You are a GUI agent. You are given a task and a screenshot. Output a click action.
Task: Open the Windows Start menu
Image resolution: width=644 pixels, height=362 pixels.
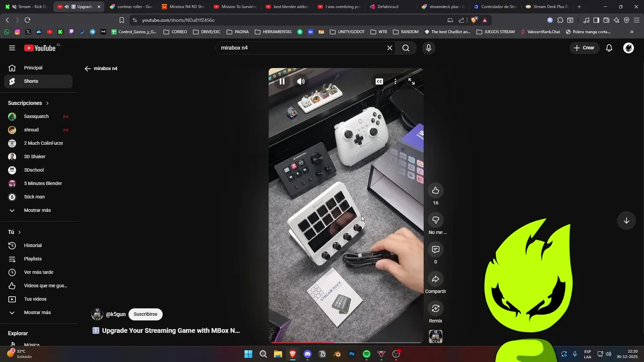coord(248,354)
